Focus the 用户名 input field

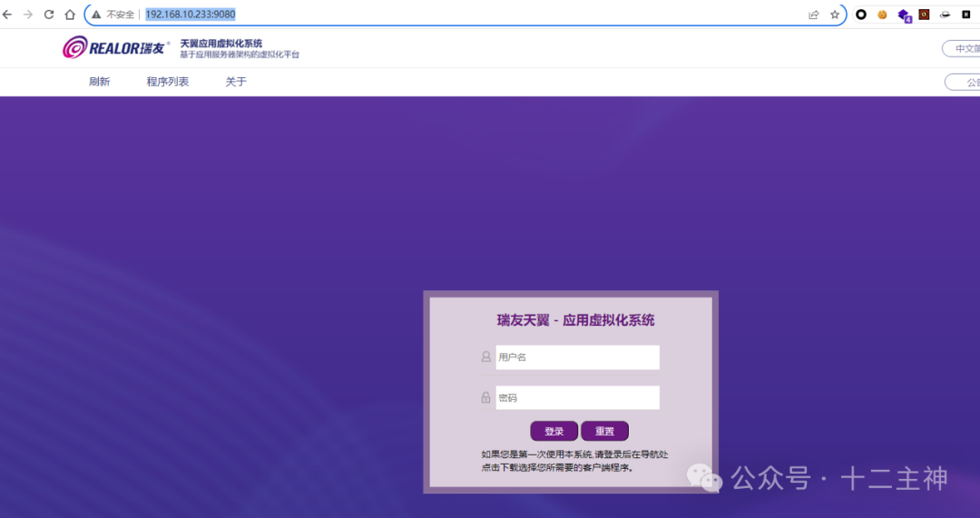[577, 357]
